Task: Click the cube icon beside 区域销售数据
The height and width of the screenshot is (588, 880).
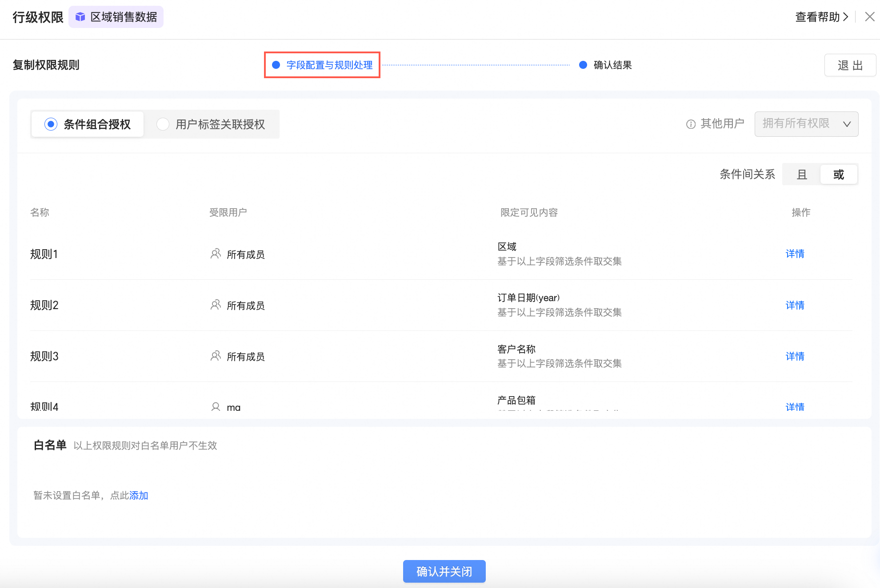Action: [80, 17]
